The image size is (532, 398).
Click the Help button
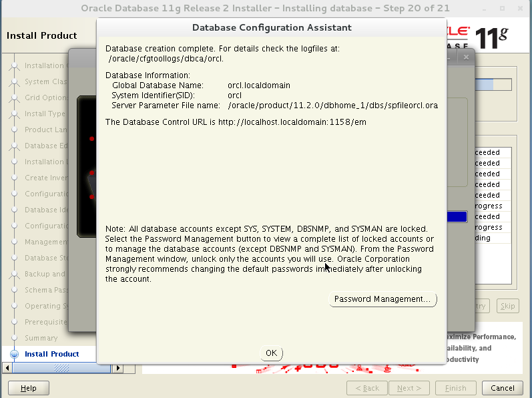pyautogui.click(x=29, y=388)
